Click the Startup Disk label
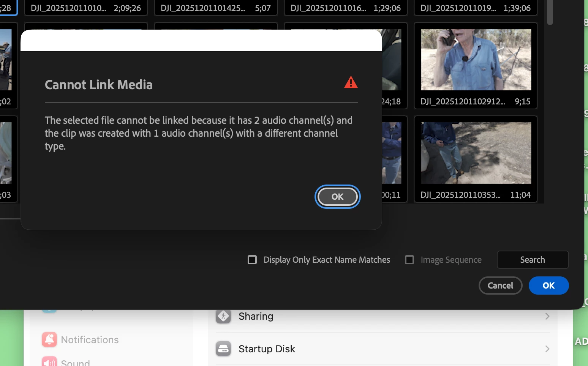 267,349
